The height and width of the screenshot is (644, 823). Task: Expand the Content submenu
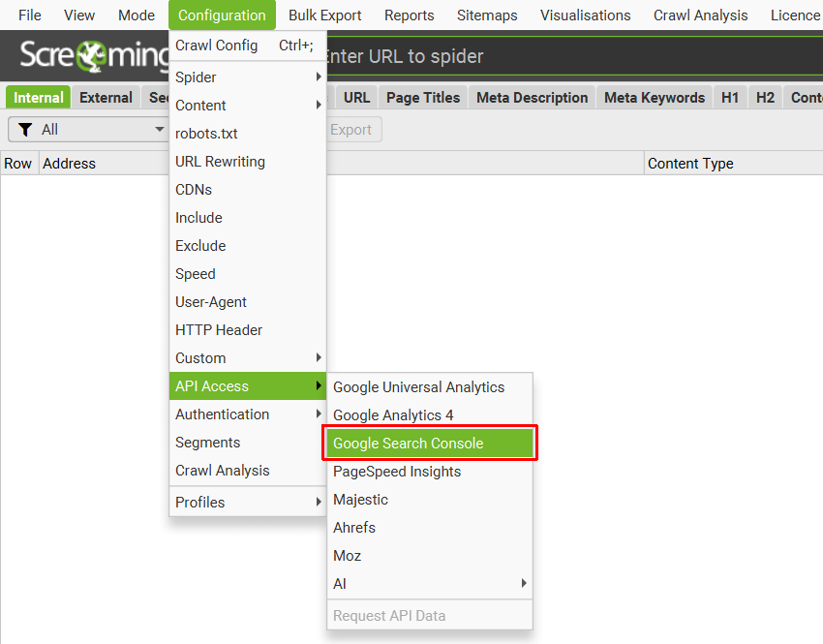click(x=201, y=105)
